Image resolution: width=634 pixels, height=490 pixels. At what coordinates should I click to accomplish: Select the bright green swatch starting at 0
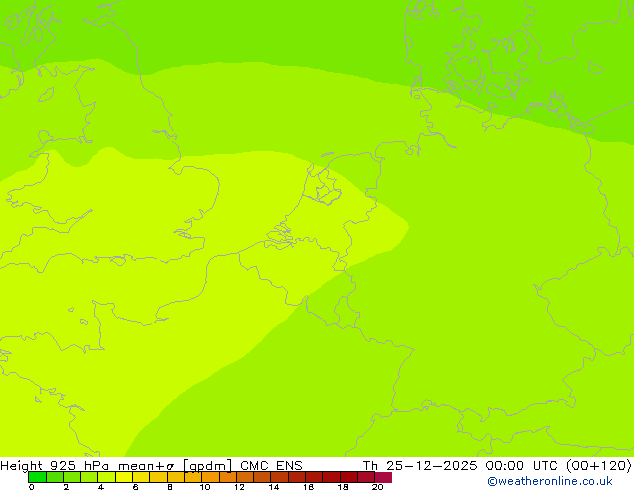[x=37, y=477]
